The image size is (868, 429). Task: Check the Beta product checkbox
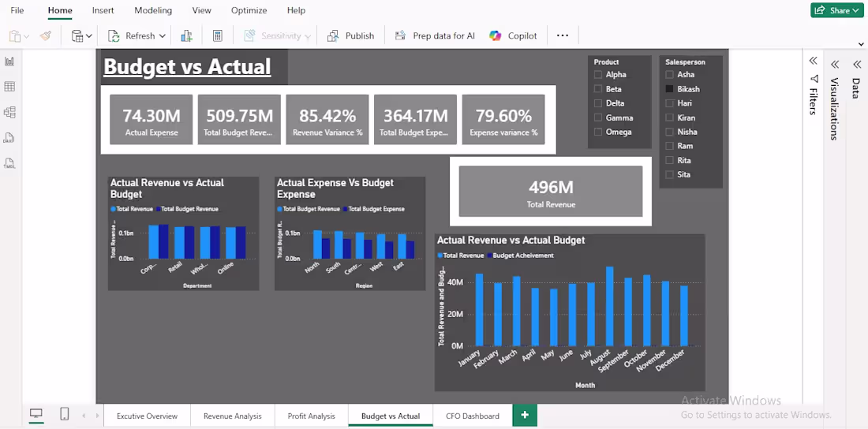[598, 89]
